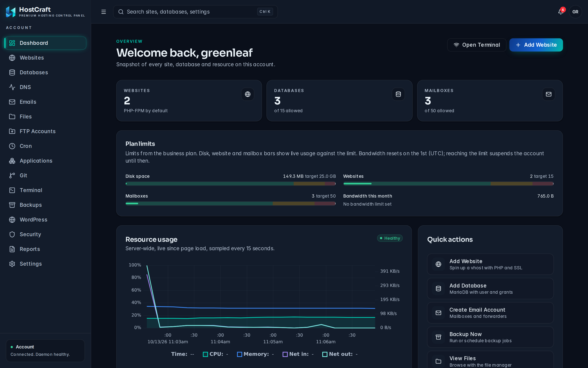Click the database icon in Databases card
Image resolution: width=588 pixels, height=368 pixels.
pyautogui.click(x=398, y=94)
